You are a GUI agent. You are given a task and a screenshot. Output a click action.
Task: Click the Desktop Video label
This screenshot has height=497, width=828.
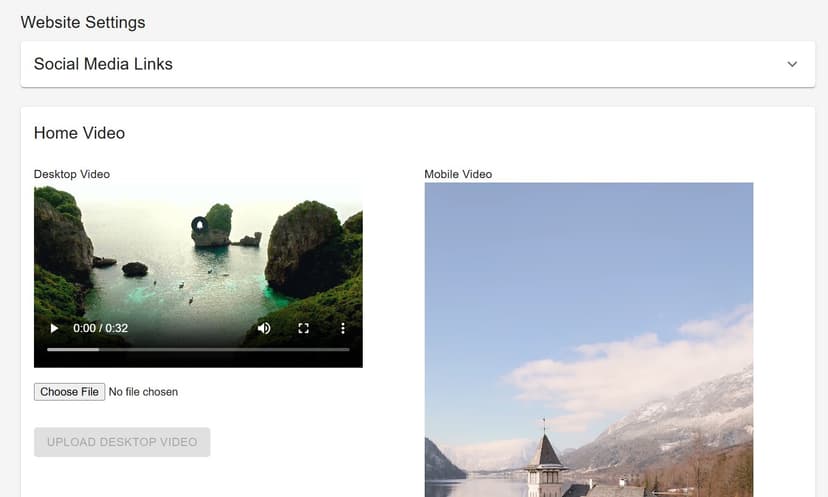pos(72,174)
